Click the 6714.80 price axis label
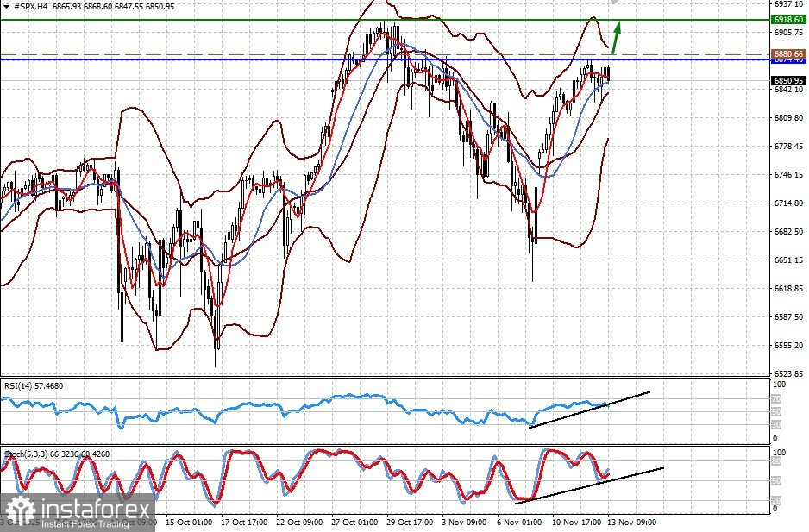Image resolution: width=809 pixels, height=532 pixels. [x=788, y=203]
